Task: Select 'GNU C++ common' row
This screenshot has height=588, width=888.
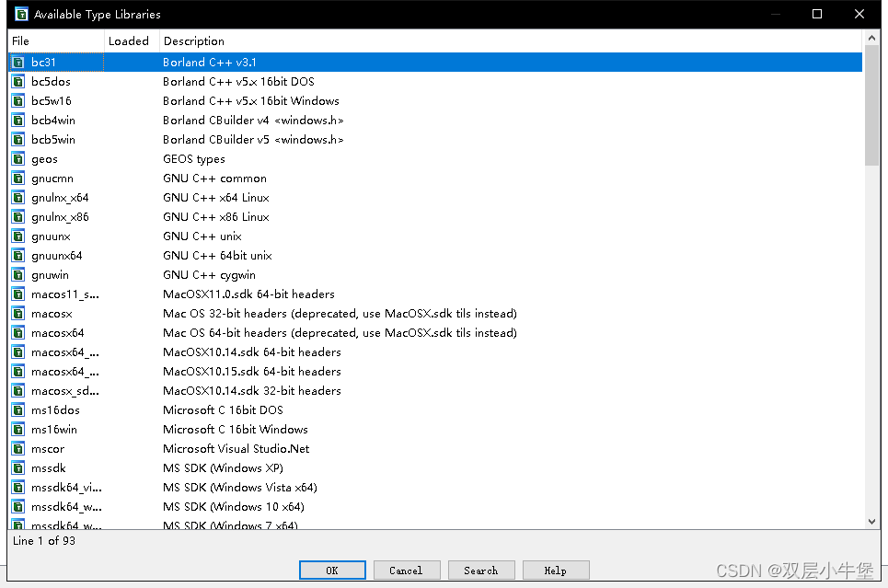Action: click(435, 179)
